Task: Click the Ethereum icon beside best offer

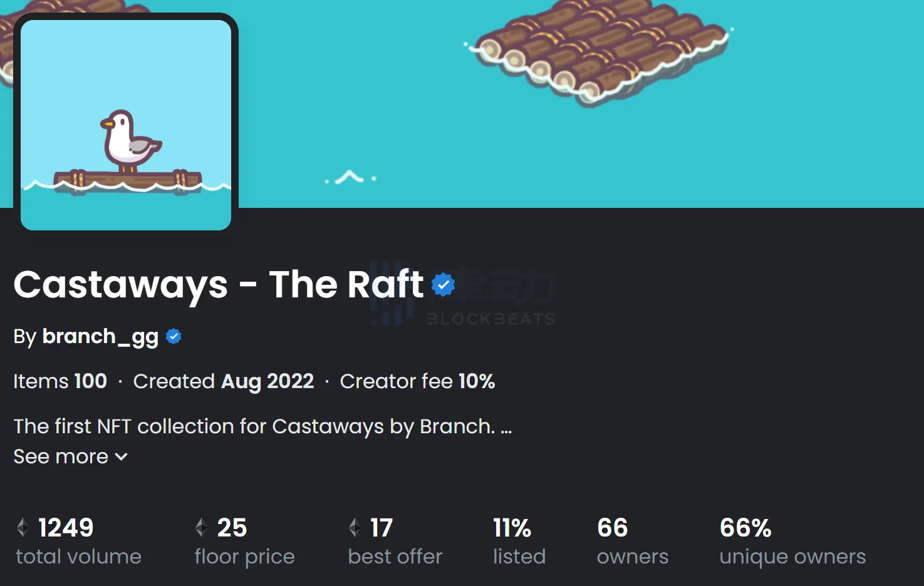Action: click(355, 528)
